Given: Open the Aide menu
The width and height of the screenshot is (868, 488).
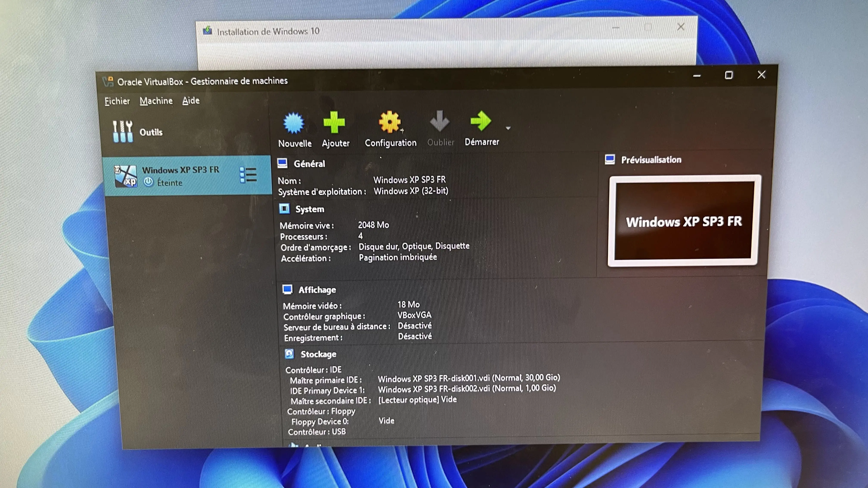Looking at the screenshot, I should coord(191,100).
